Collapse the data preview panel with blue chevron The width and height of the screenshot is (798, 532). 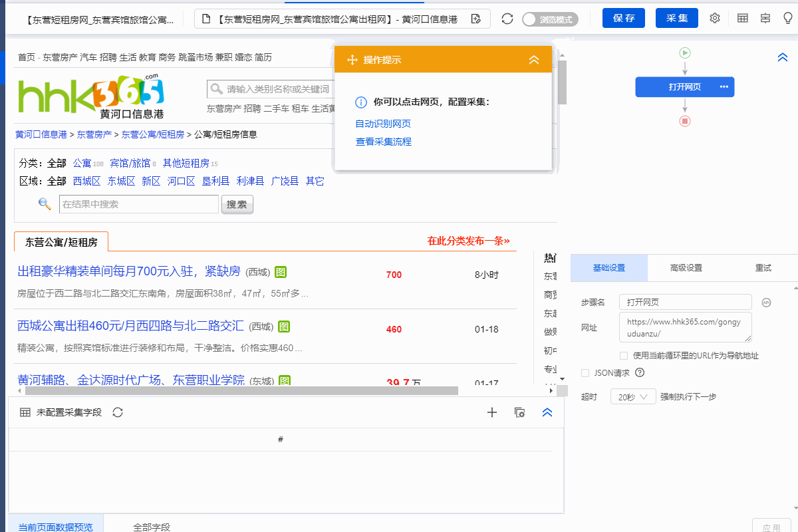click(547, 412)
